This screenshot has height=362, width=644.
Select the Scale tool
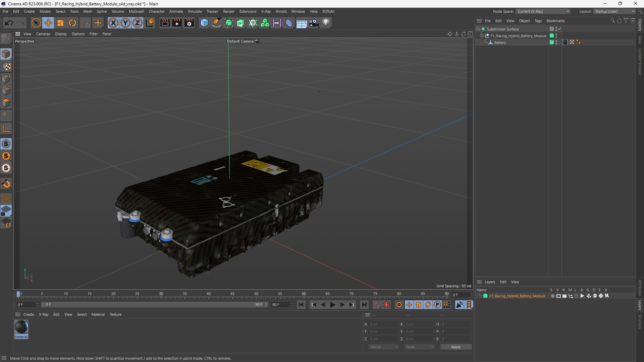click(x=60, y=23)
